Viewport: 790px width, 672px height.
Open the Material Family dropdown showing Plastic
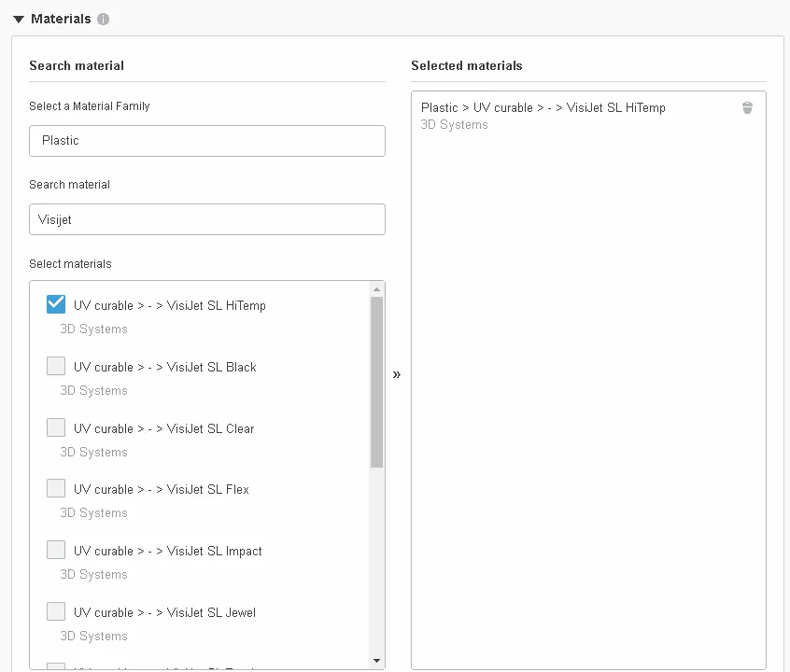click(206, 141)
